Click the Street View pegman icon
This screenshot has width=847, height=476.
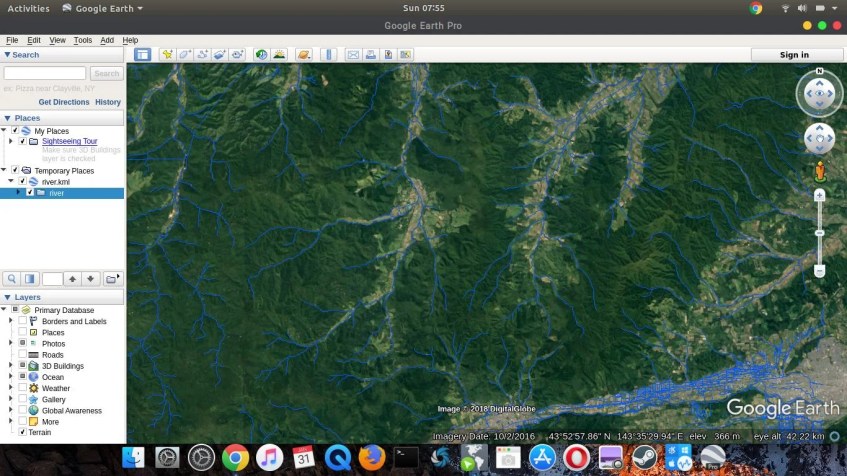(820, 171)
